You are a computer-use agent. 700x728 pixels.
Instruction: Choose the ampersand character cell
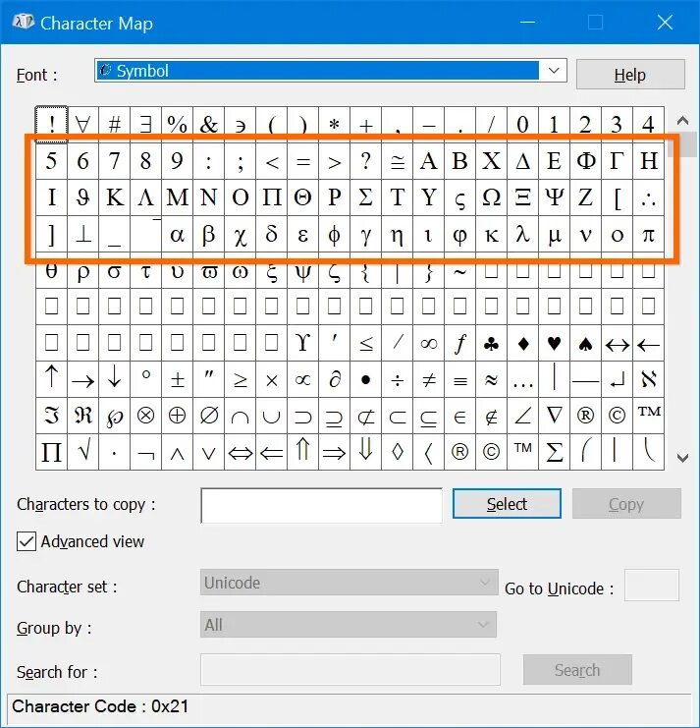(209, 124)
